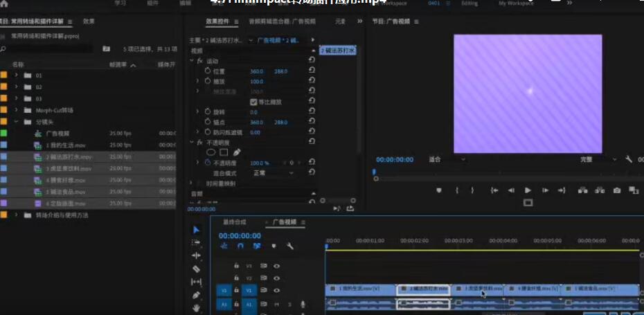Toggle the uniform scale checkbox
The width and height of the screenshot is (644, 315).
click(253, 102)
